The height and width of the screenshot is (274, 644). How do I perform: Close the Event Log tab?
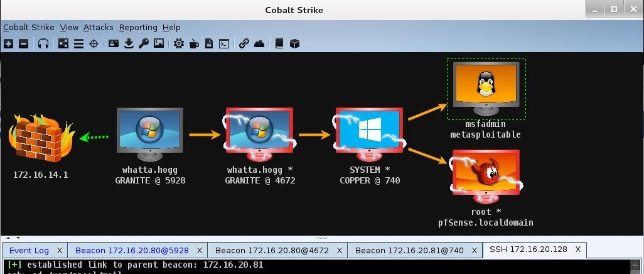point(60,250)
